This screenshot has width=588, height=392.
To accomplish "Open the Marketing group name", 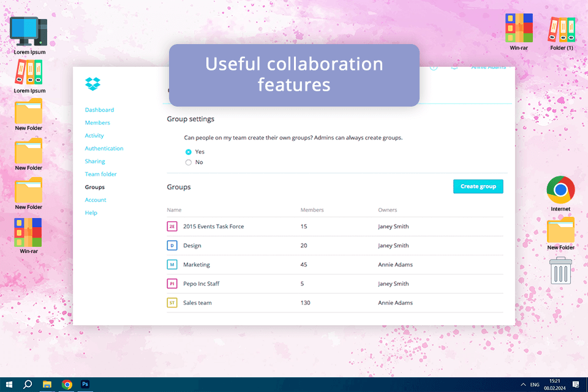I will point(197,265).
